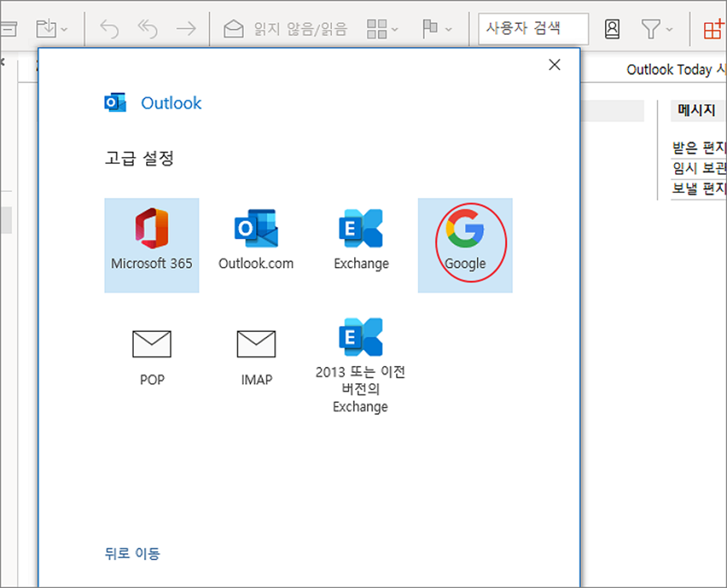Viewport: 727px width, 588px height.
Task: Open the categorize color grid dropdown
Action: tap(382, 28)
